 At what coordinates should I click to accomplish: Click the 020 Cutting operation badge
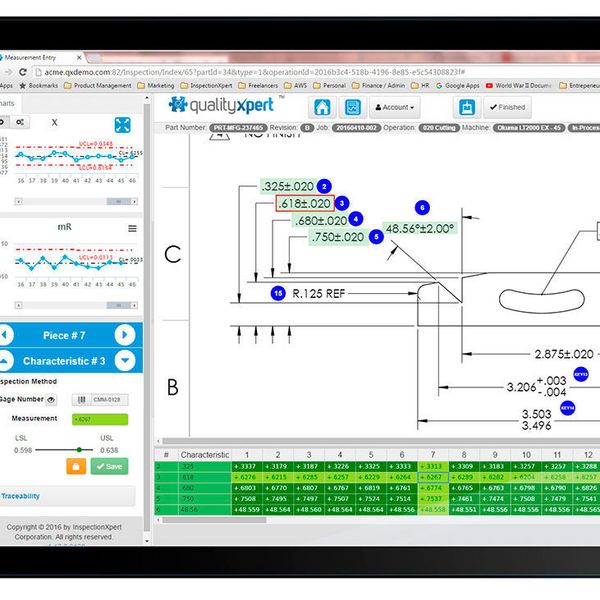(439, 128)
